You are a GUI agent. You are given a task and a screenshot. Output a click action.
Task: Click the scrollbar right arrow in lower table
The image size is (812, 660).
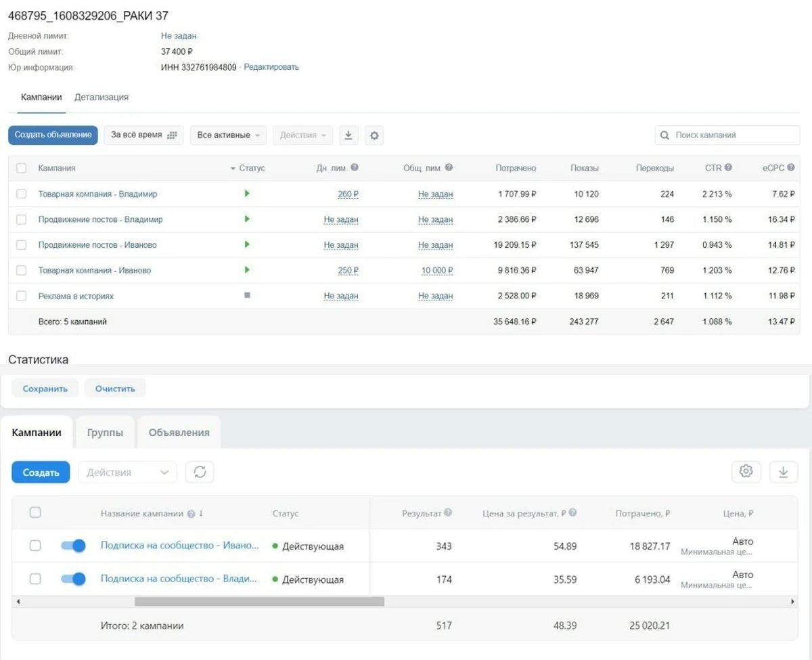[792, 601]
